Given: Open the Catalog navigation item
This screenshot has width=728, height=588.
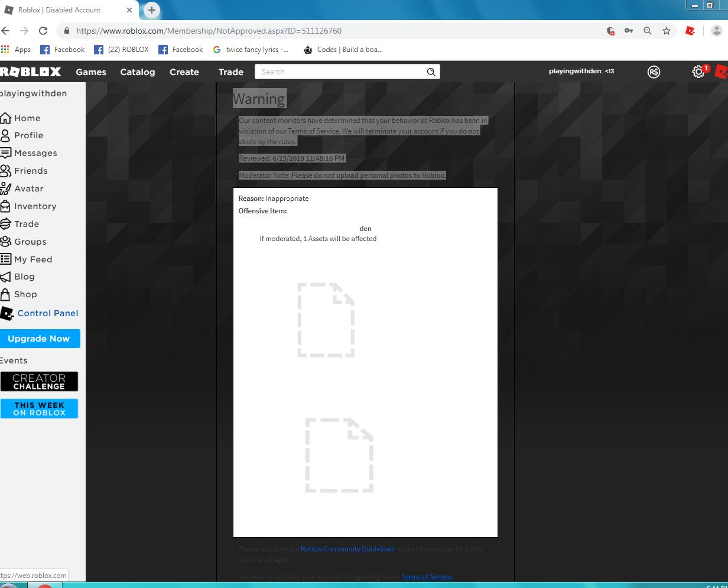Looking at the screenshot, I should pyautogui.click(x=138, y=72).
